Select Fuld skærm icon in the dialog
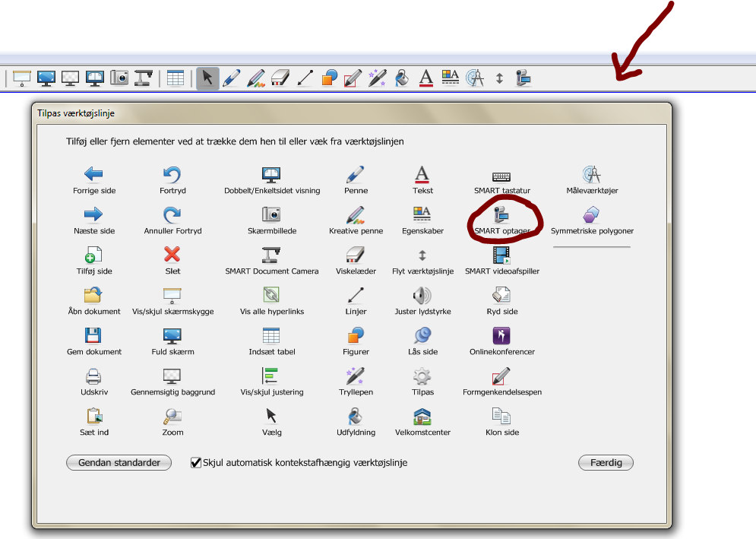This screenshot has width=756, height=539. [x=172, y=335]
